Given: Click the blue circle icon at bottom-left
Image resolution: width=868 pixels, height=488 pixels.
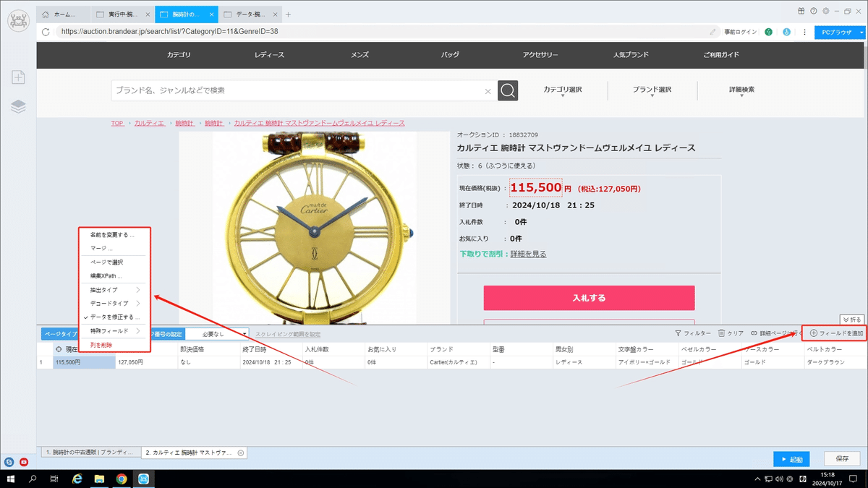Looking at the screenshot, I should click(9, 461).
